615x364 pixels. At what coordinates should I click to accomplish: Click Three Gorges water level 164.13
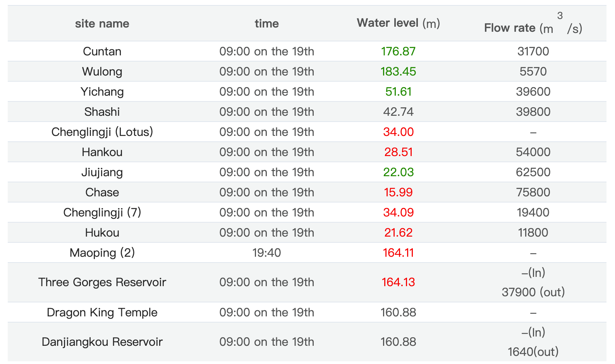pyautogui.click(x=399, y=282)
